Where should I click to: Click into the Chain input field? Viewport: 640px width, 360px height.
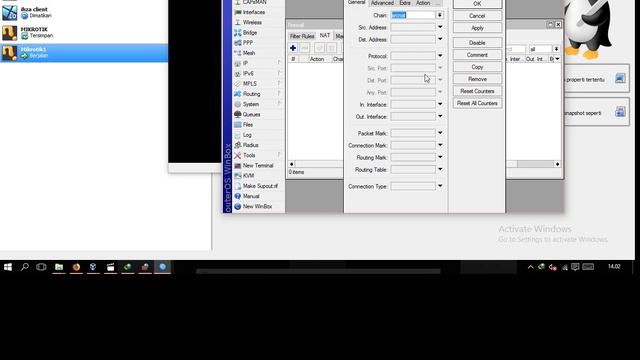[x=413, y=15]
